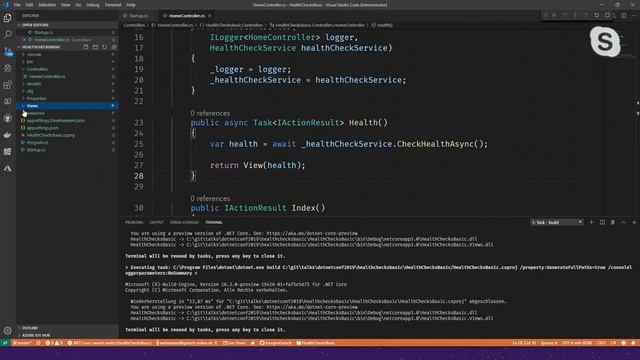
Task: Collapse all folders in explorer
Action: [114, 47]
